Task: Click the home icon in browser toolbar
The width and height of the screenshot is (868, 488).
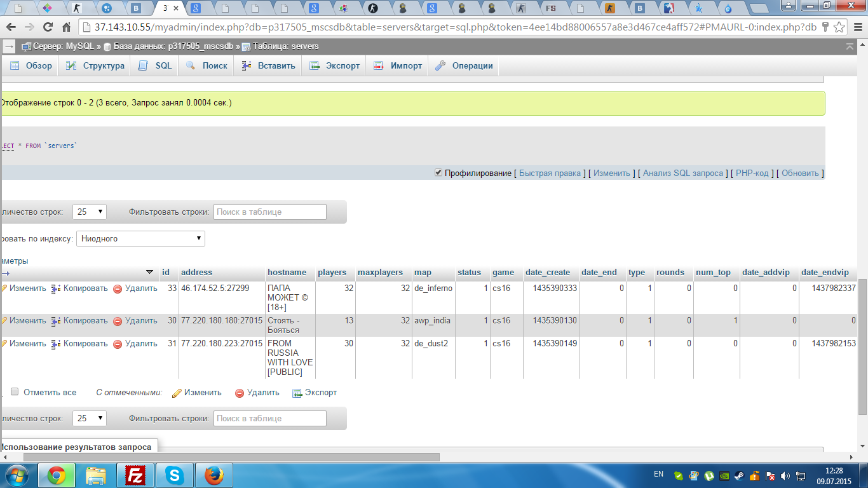Action: click(x=66, y=27)
